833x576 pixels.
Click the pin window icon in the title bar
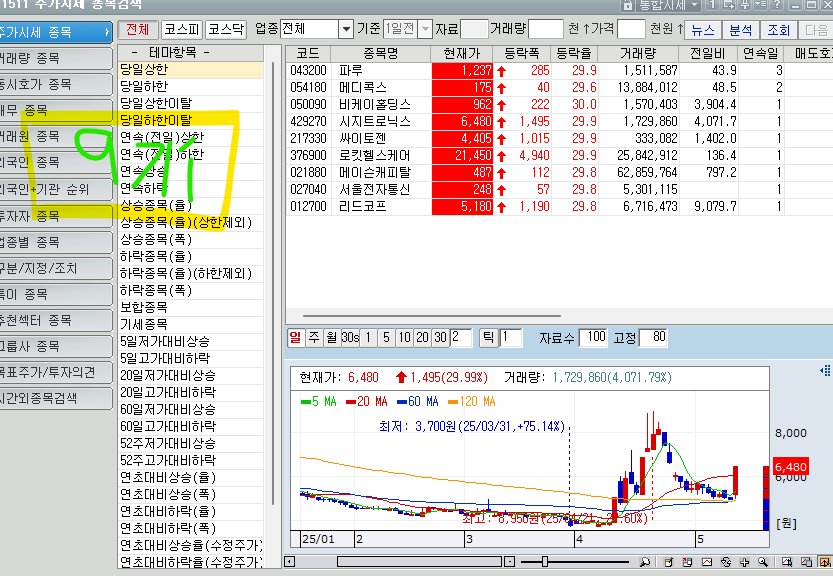pyautogui.click(x=745, y=5)
